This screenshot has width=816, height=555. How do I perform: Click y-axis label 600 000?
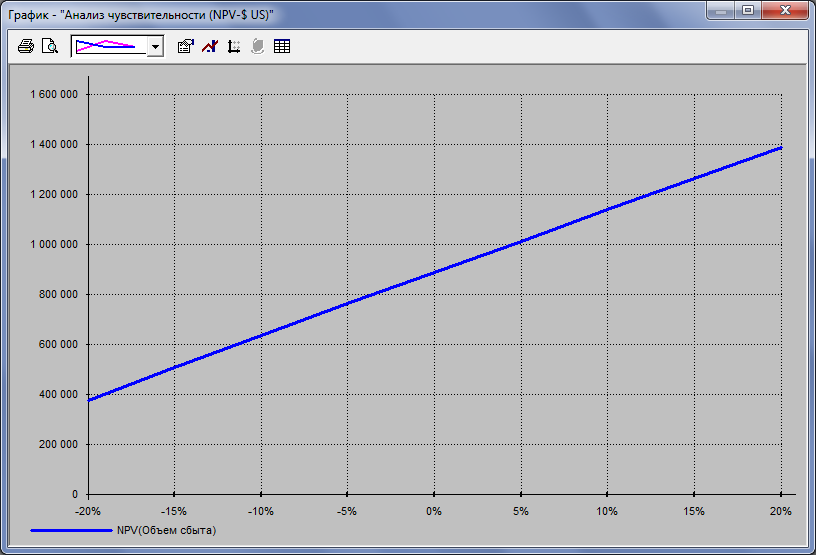(x=58, y=344)
